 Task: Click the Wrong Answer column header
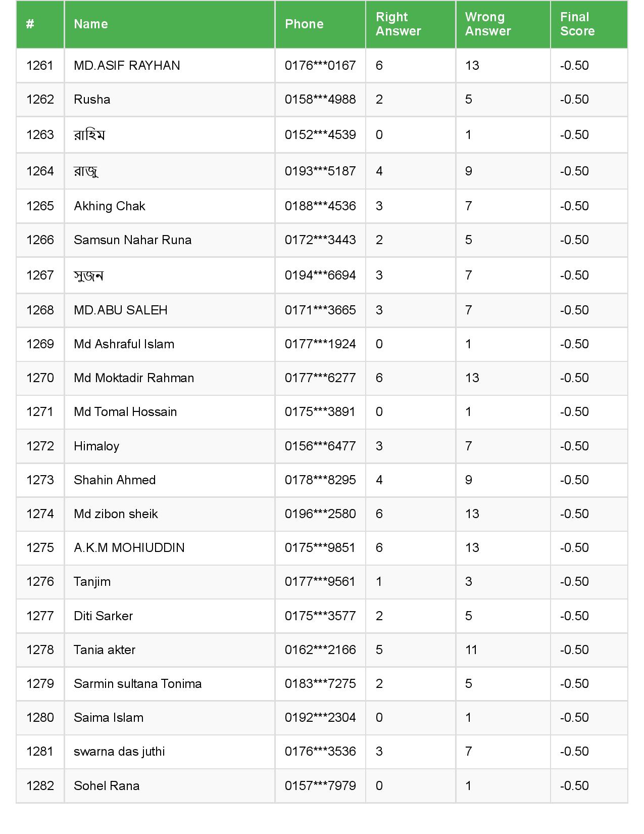click(x=488, y=24)
